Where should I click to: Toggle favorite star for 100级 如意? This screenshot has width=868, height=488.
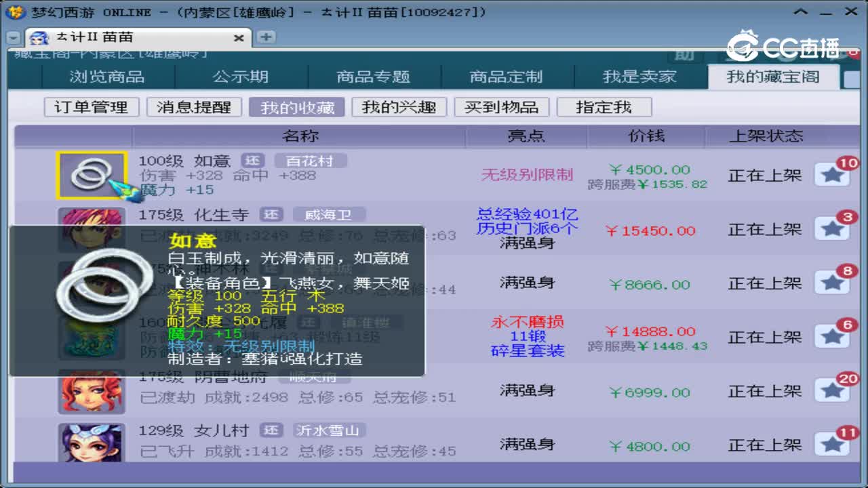pos(832,176)
